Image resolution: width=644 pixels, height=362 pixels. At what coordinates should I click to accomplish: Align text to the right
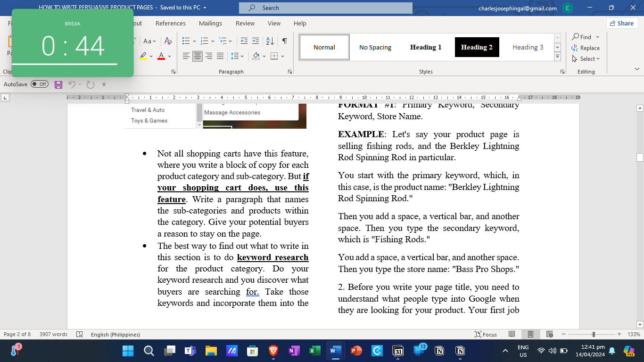coord(209,56)
